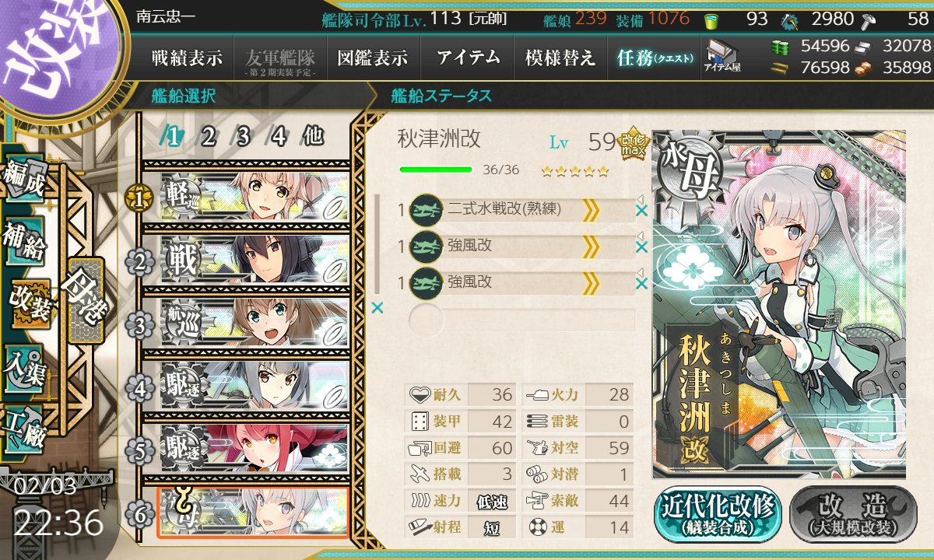
Task: Click the 二式水戦改(熟練) equipment icon
Action: pyautogui.click(x=426, y=210)
